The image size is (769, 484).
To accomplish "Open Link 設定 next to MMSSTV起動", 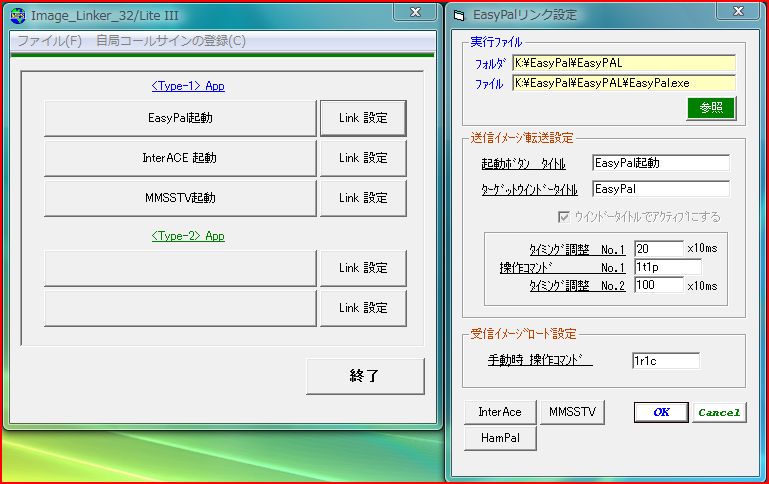I will (363, 198).
